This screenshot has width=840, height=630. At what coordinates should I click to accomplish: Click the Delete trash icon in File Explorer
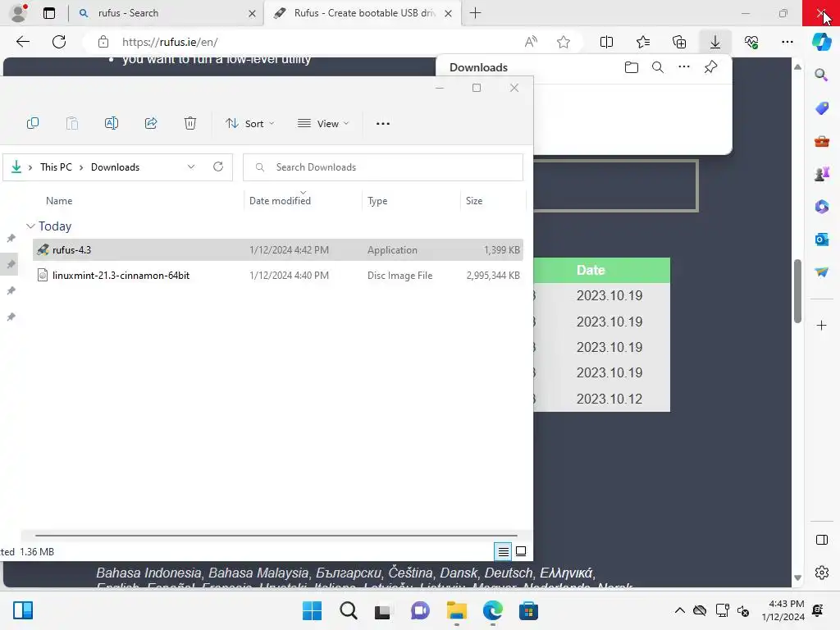[190, 123]
